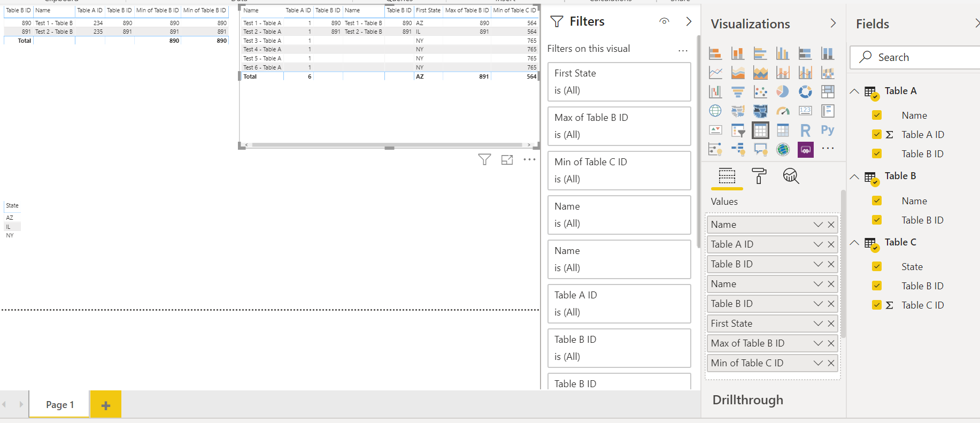Open the Format paint-roller tab
The width and height of the screenshot is (980, 423).
(x=759, y=176)
